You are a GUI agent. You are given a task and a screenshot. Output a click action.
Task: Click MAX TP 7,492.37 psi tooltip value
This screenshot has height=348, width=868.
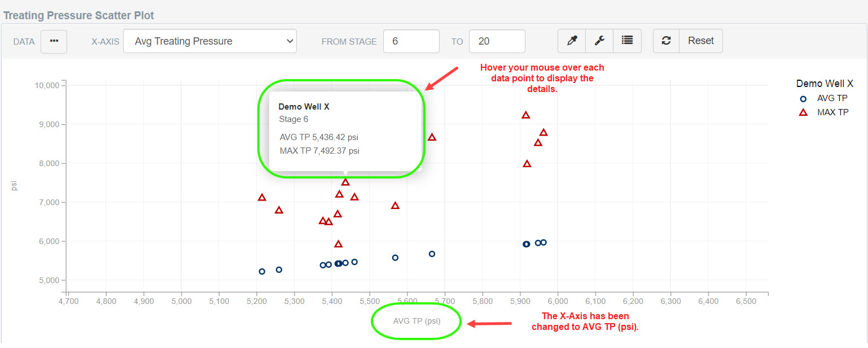319,151
